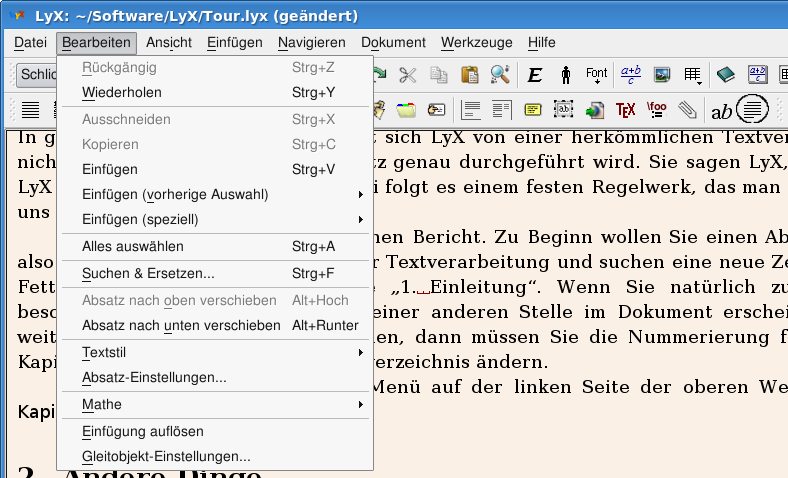Toggle the Noun style person icon
The width and height of the screenshot is (788, 478).
pyautogui.click(x=566, y=75)
